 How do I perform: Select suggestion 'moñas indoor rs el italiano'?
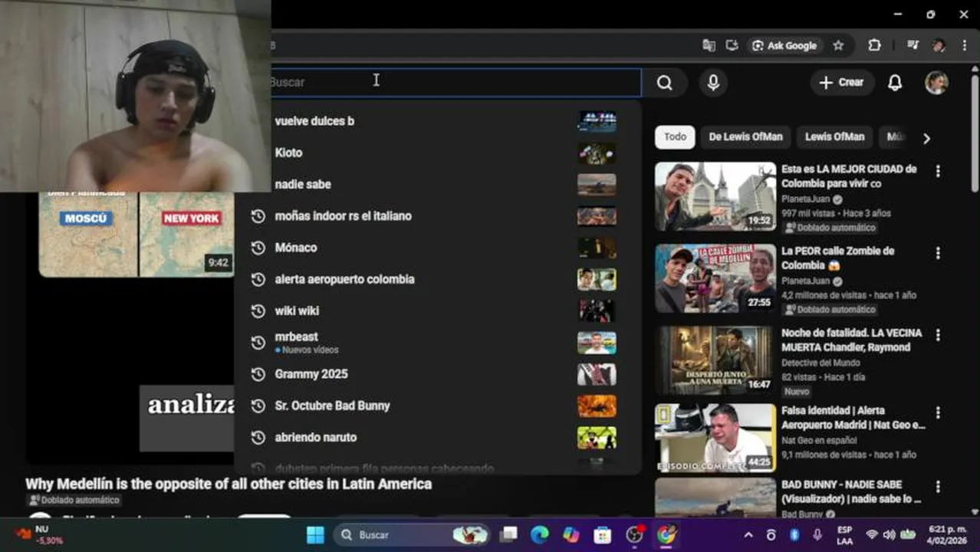pyautogui.click(x=437, y=216)
